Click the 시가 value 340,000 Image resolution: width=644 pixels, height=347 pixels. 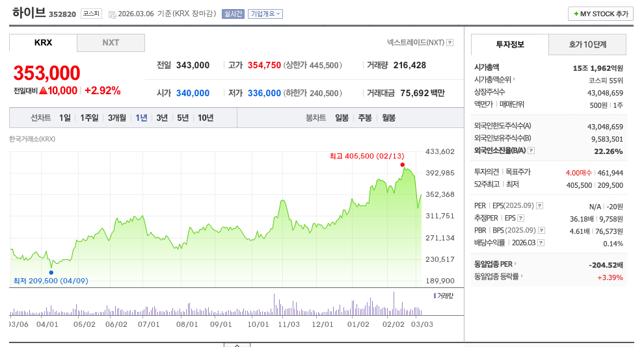coord(193,93)
